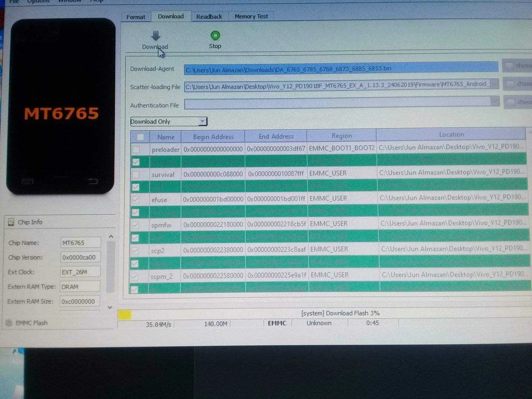This screenshot has width=532, height=399.
Task: Click the yellow download progress bar
Action: point(124,315)
